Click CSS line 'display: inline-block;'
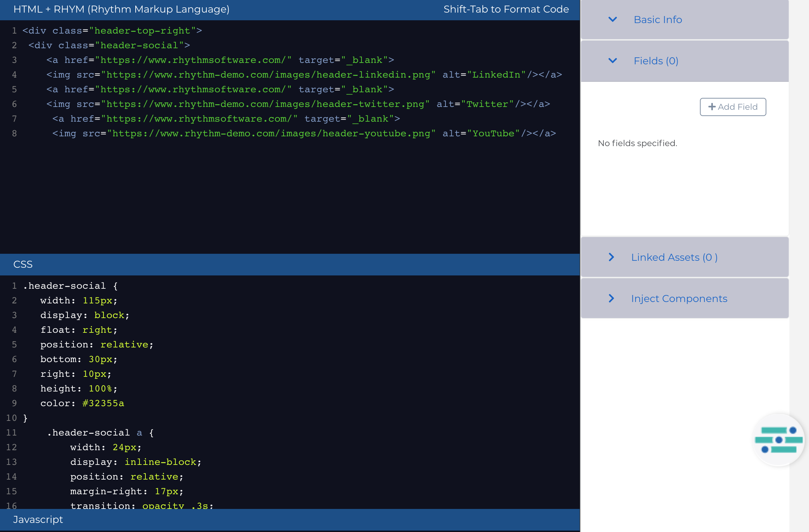 pos(136,462)
